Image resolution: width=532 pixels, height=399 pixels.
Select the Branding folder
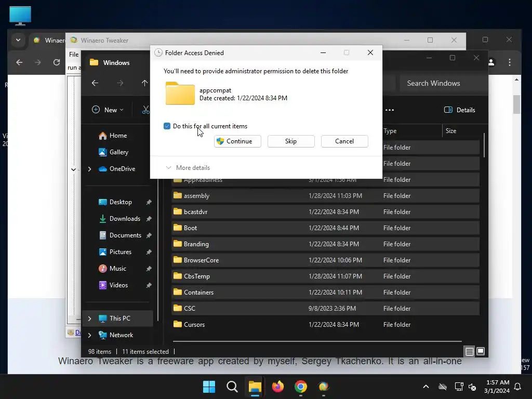tap(325, 244)
